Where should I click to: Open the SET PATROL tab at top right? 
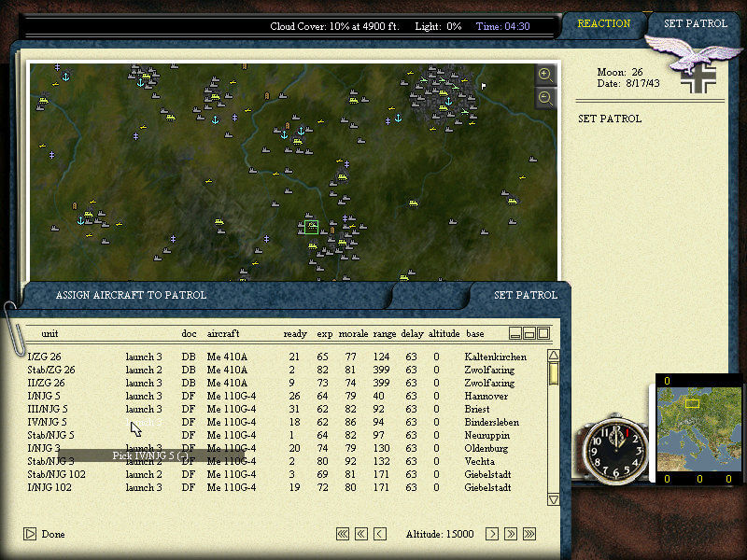click(696, 23)
